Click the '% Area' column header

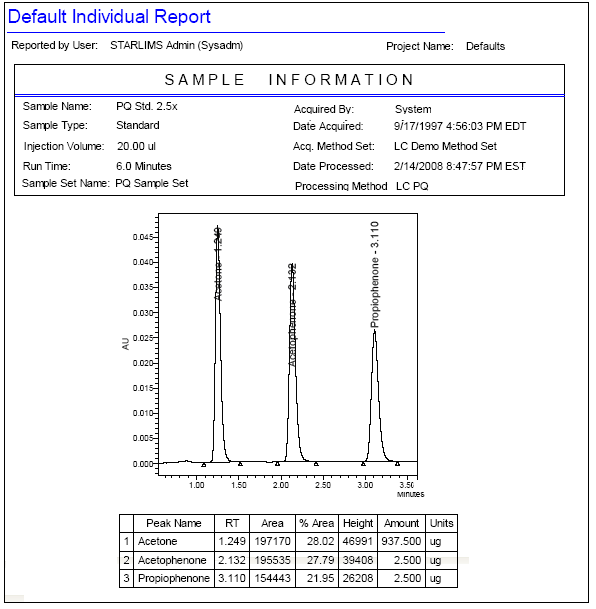click(x=317, y=524)
